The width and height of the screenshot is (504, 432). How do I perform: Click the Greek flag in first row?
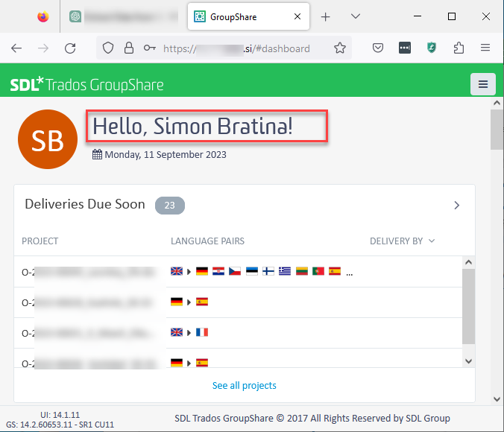point(285,271)
